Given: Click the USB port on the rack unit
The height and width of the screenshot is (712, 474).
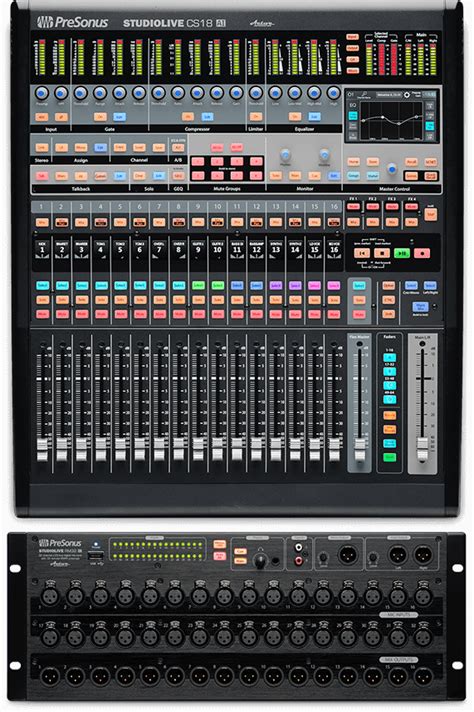Looking at the screenshot, I should pos(95,556).
